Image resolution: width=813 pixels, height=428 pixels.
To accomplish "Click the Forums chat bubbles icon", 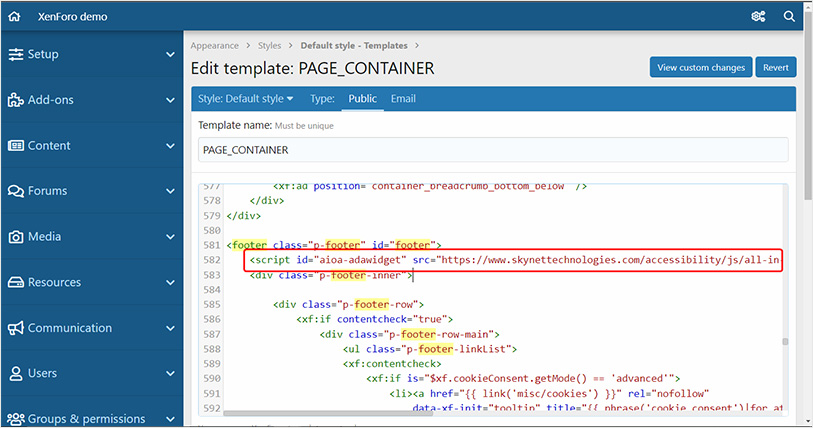I will pos(16,191).
